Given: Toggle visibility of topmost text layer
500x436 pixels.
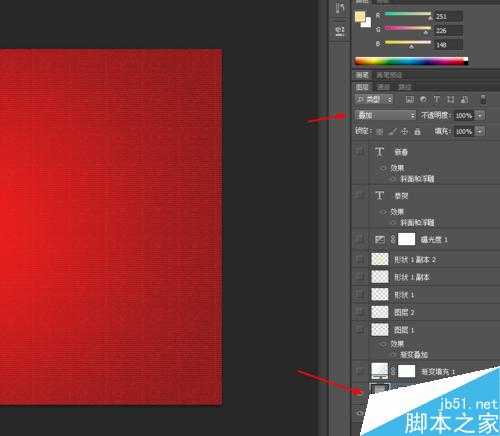Looking at the screenshot, I should tap(360, 152).
